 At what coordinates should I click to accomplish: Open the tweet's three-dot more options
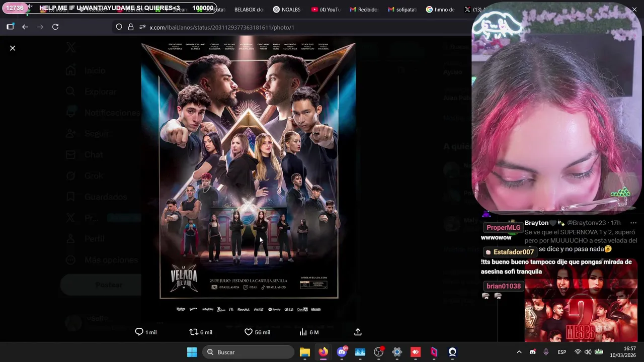pos(633,223)
